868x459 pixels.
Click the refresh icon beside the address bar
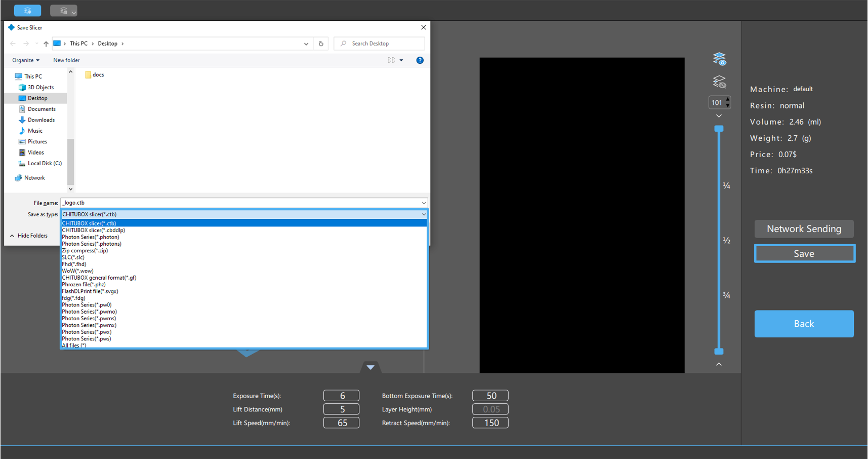[x=321, y=44]
